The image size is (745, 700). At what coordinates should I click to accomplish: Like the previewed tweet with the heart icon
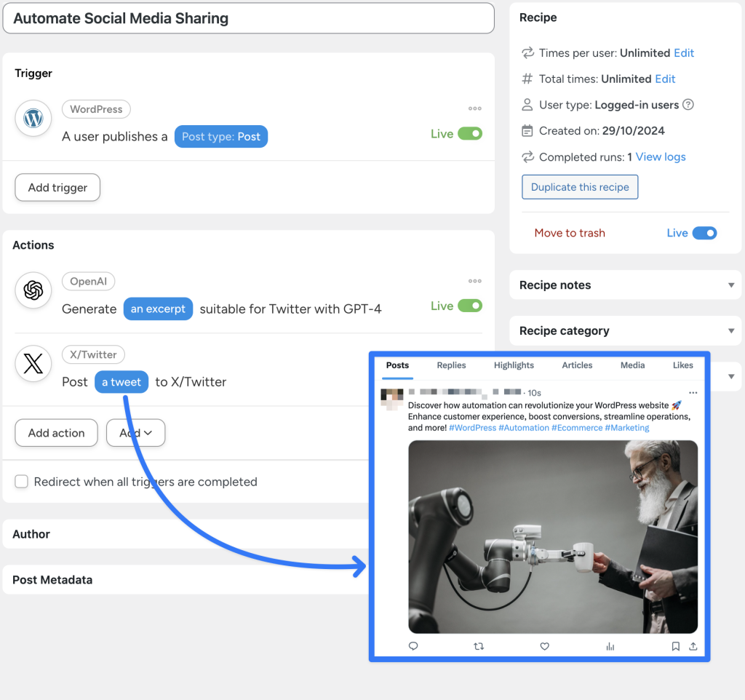tap(544, 646)
